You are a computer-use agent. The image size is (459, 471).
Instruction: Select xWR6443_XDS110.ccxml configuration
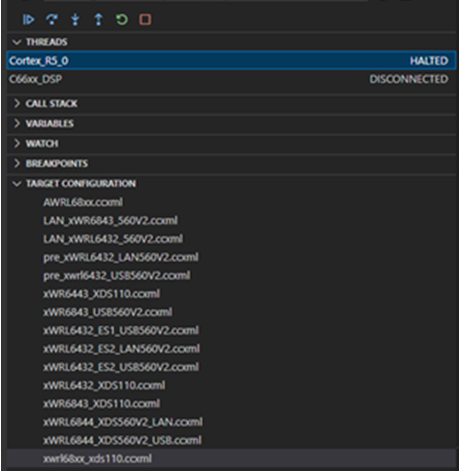tap(102, 294)
